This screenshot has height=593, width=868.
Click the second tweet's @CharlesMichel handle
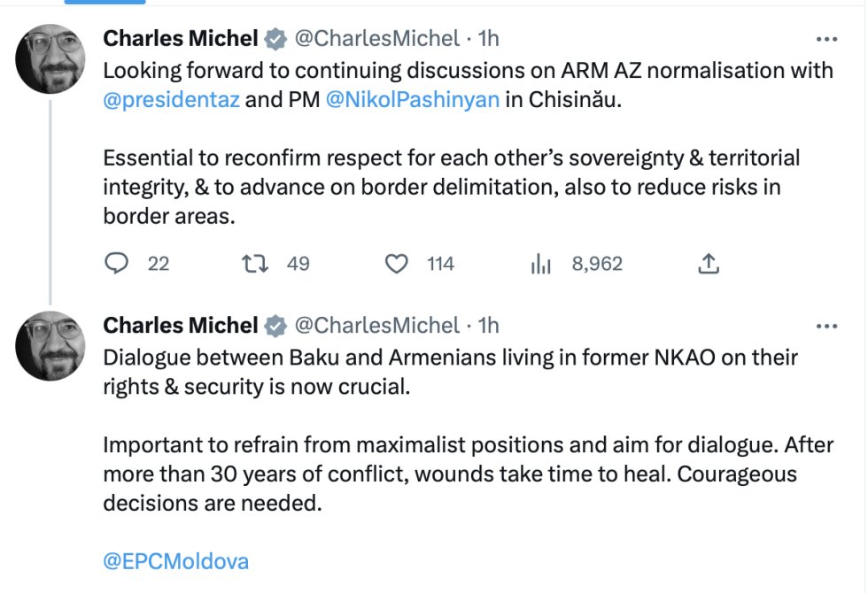coord(377,326)
